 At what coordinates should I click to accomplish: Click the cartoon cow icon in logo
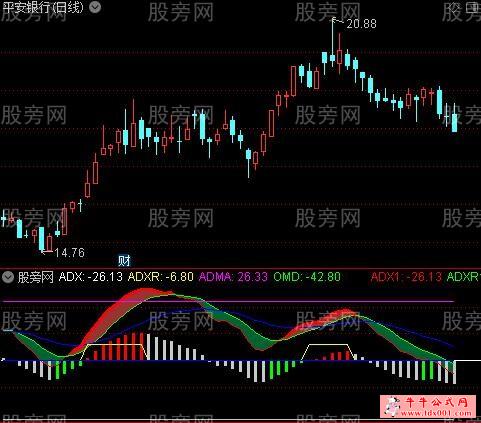(x=393, y=406)
